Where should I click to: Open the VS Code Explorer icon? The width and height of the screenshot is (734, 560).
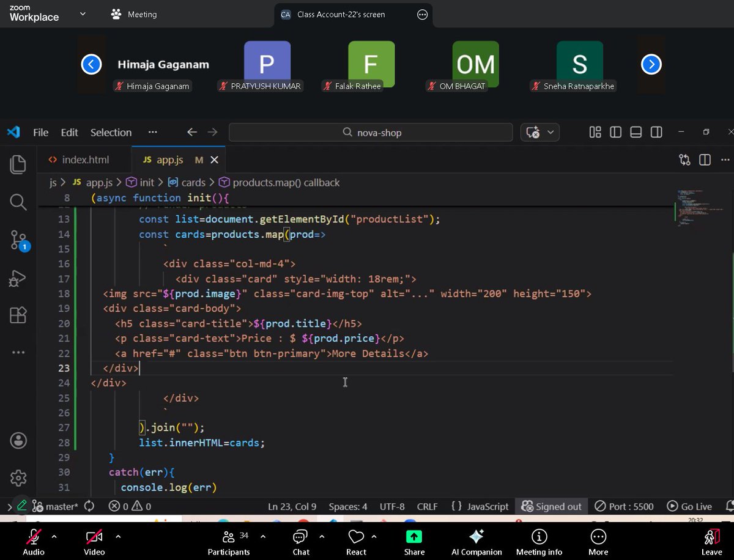[18, 164]
